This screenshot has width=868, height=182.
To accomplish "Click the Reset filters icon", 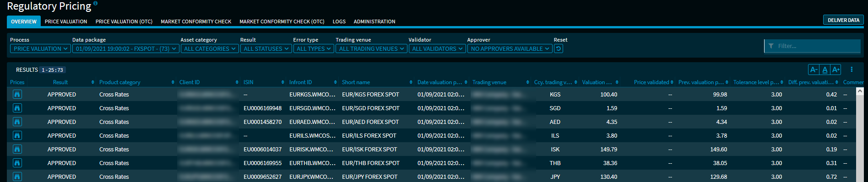I will pos(558,48).
